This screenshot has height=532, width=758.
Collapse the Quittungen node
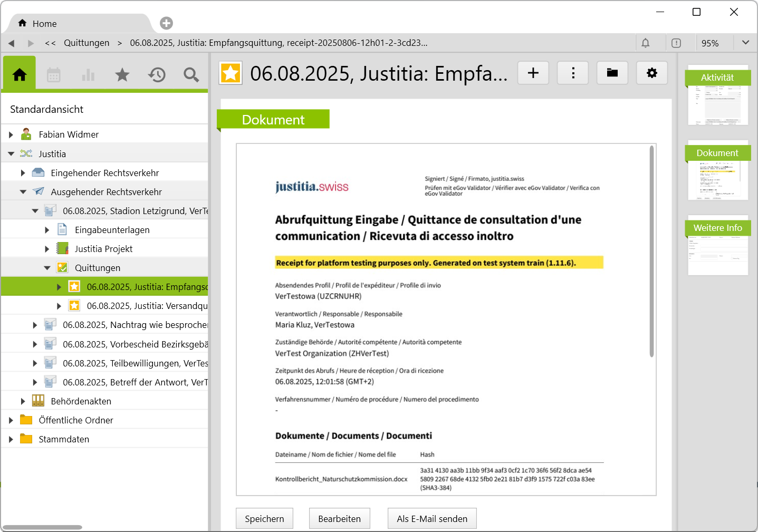[47, 268]
